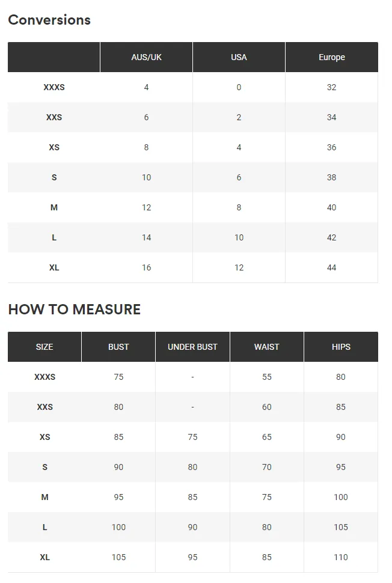Image resolution: width=392 pixels, height=583 pixels.
Task: Click Europe size 38 cell
Action: [332, 177]
